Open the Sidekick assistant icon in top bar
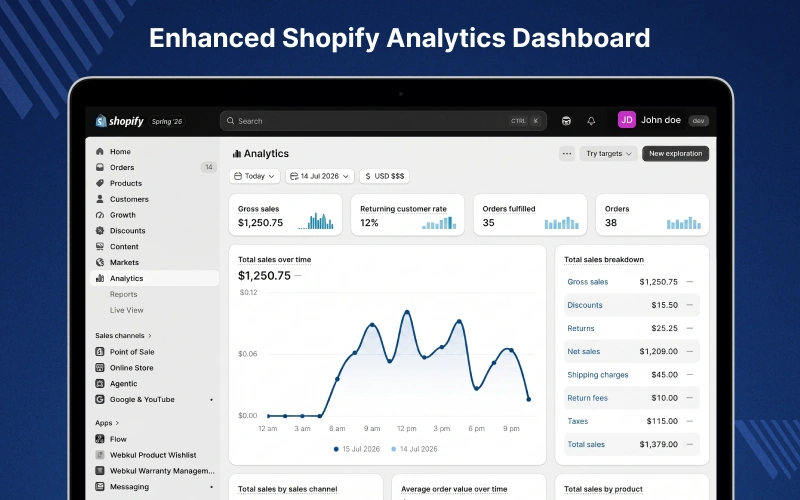The image size is (800, 500). 566,121
